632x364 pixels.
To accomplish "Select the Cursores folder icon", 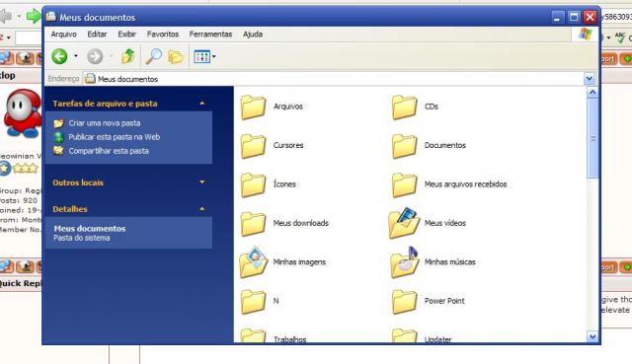I will pos(253,146).
